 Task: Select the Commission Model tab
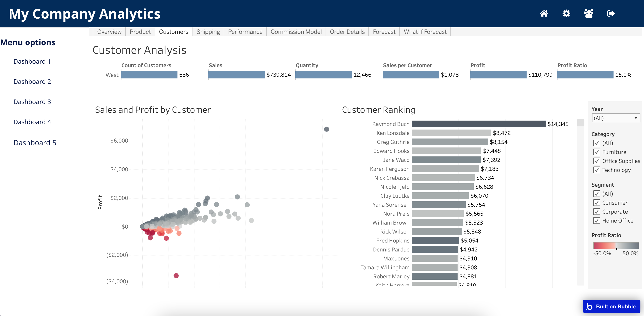coord(296,32)
